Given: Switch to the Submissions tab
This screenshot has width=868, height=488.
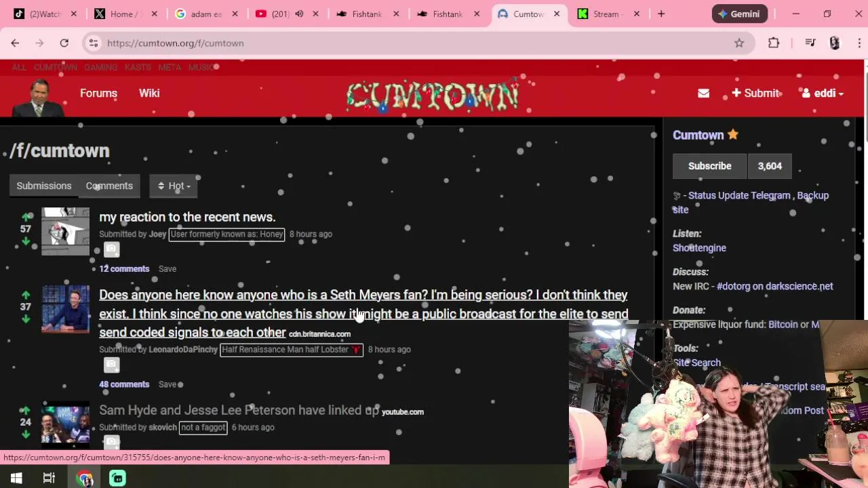Looking at the screenshot, I should tap(43, 186).
